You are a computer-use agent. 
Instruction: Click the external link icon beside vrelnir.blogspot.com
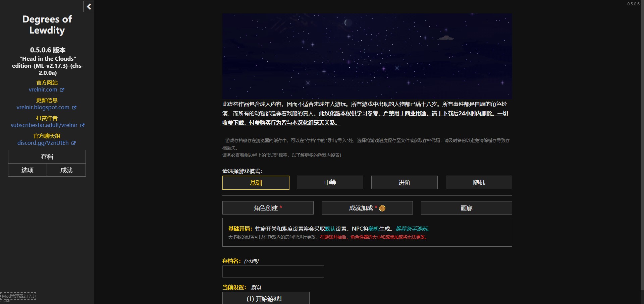tap(74, 108)
